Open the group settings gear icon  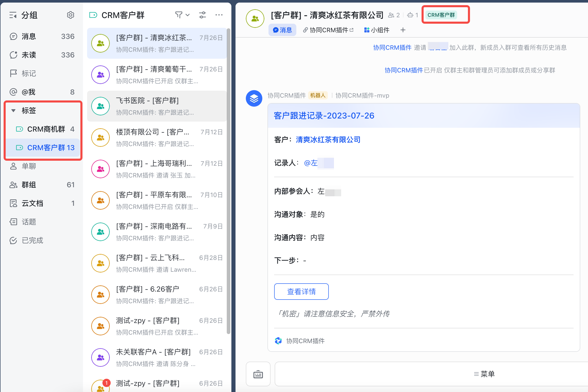click(70, 15)
